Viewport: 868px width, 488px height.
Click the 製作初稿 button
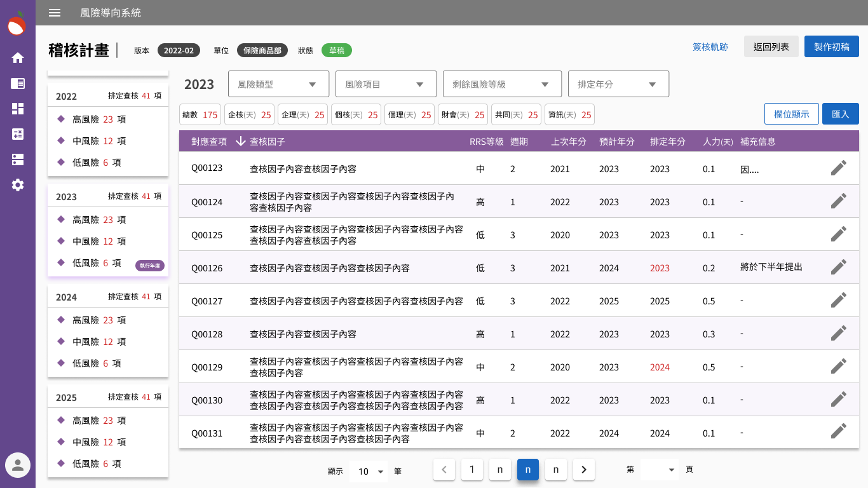831,46
